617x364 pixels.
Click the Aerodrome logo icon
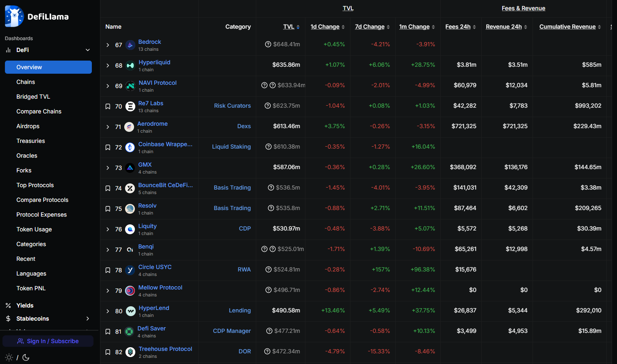coord(129,127)
